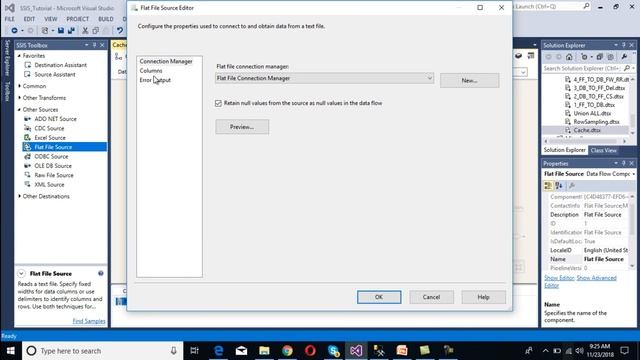Screen dimensions: 640x360
Task: Click Cancel in Flat File Source Editor
Action: (431, 297)
